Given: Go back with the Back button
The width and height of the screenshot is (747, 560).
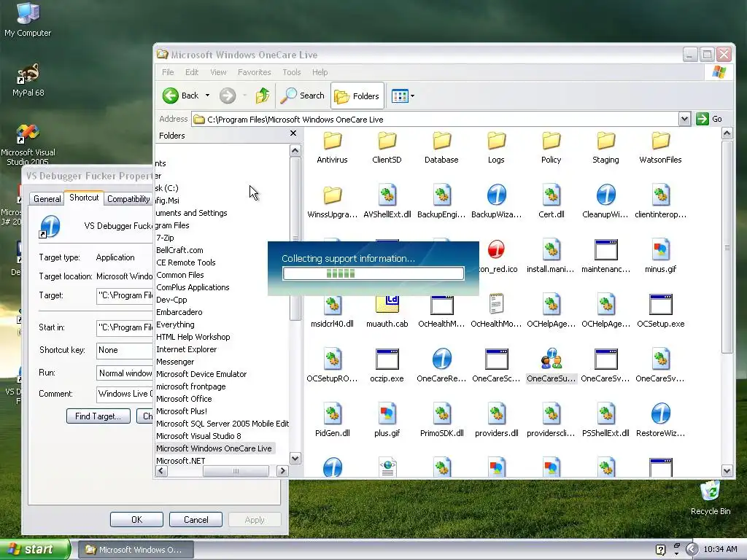Looking at the screenshot, I should (x=181, y=96).
